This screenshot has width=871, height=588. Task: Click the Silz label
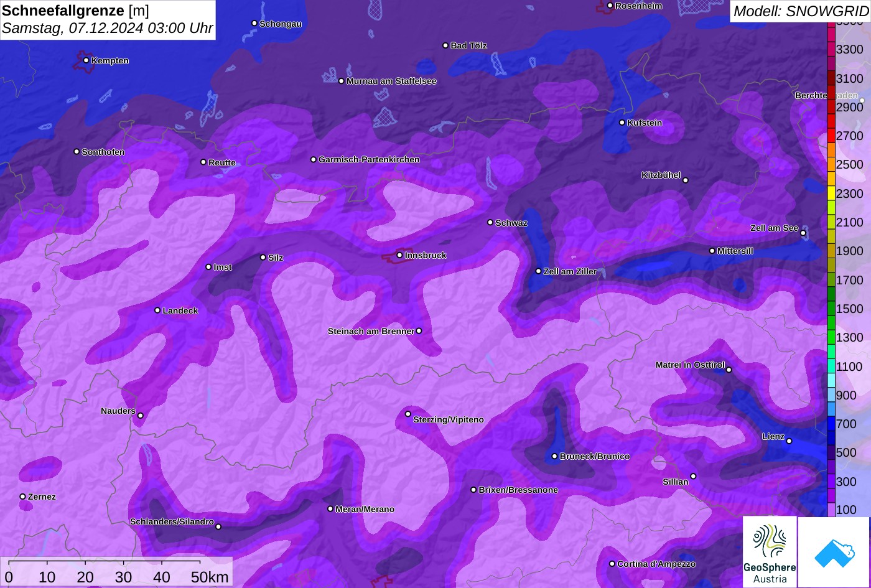point(276,258)
